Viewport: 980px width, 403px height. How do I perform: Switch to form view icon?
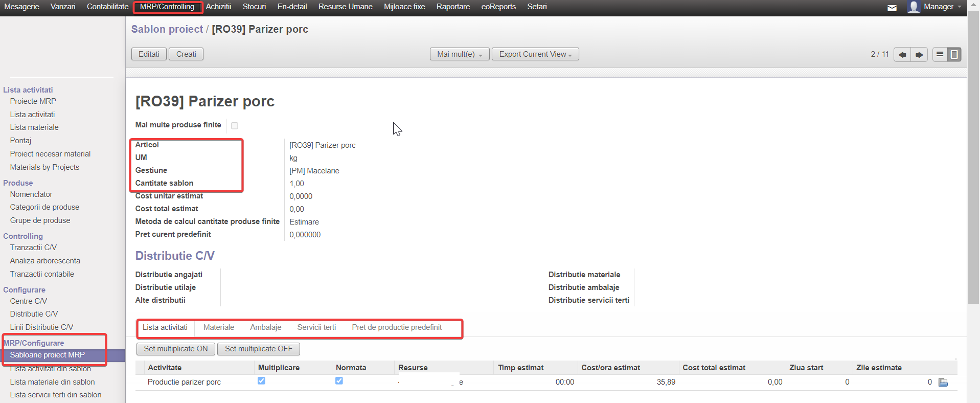pos(954,54)
